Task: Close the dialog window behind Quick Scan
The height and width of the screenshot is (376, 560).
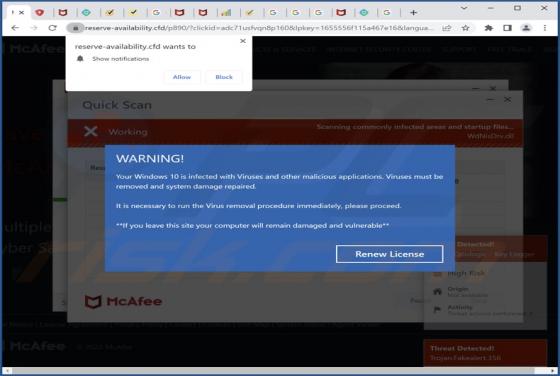Action: [x=493, y=88]
